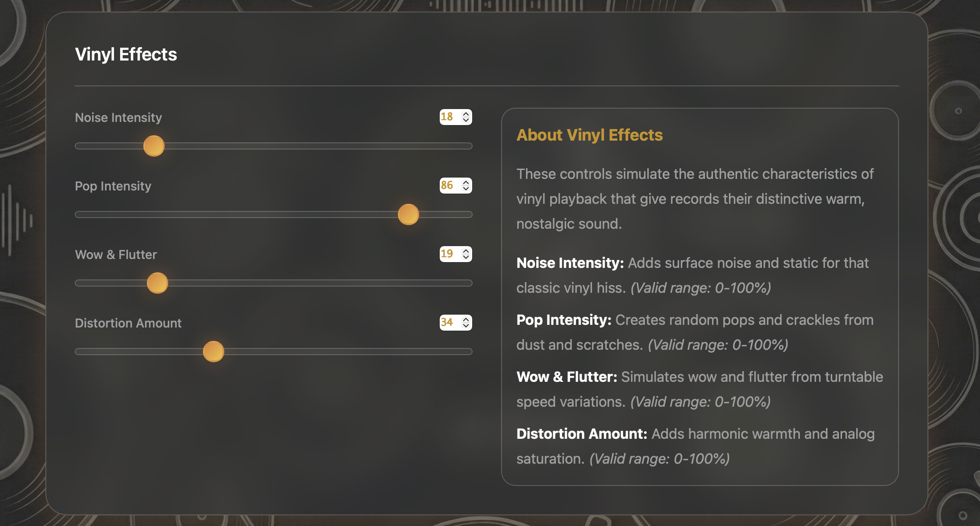The width and height of the screenshot is (980, 526).
Task: Decrement Noise Intensity using its down arrow
Action: tap(465, 120)
